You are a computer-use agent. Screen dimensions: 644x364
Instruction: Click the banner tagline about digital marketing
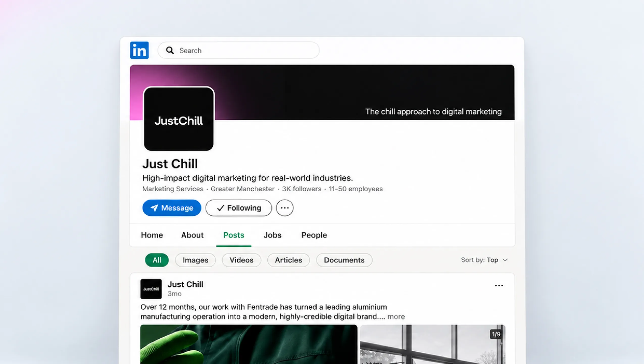(x=433, y=111)
